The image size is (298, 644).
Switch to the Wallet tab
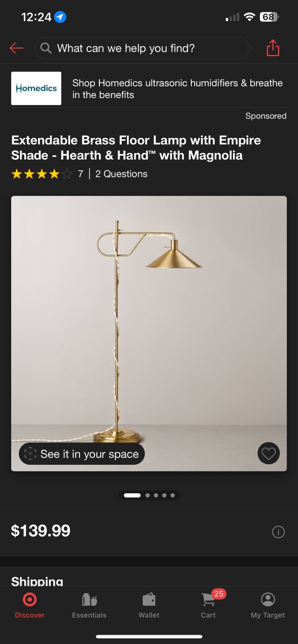149,605
